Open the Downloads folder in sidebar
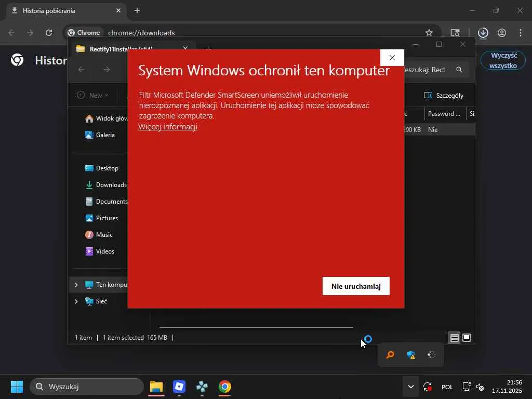Viewport: 532px width, 399px height. pos(105,185)
